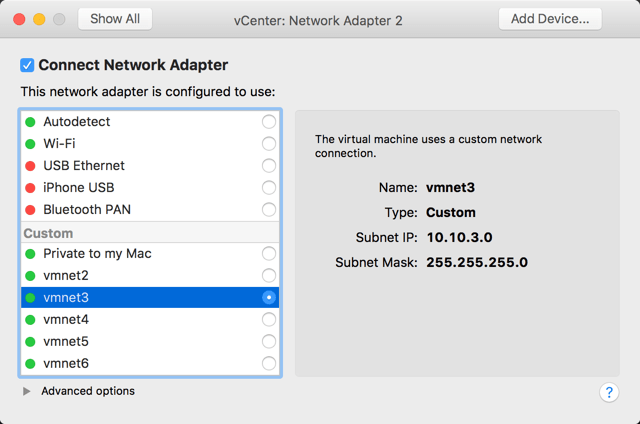Select the Autodetect radio button
The image size is (640, 424).
point(268,122)
